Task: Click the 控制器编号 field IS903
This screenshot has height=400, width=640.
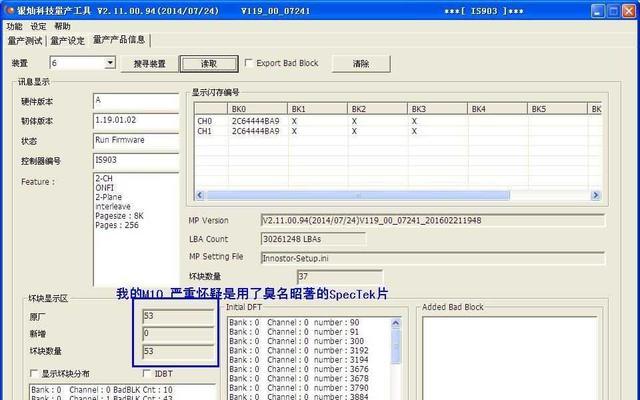Action: pos(136,160)
